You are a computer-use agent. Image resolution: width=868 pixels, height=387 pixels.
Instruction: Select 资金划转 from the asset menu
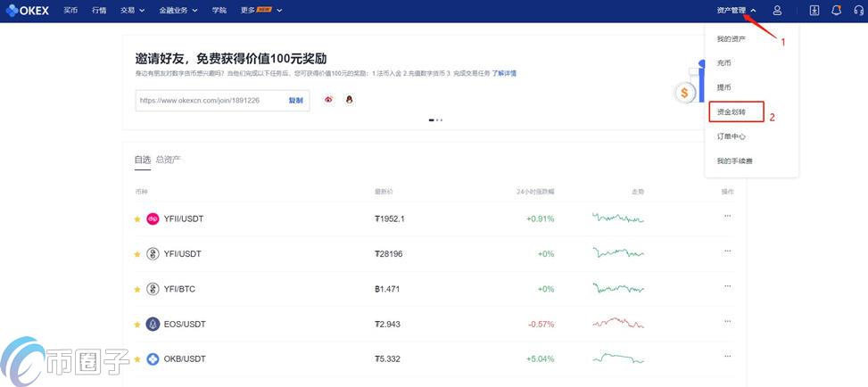click(732, 112)
